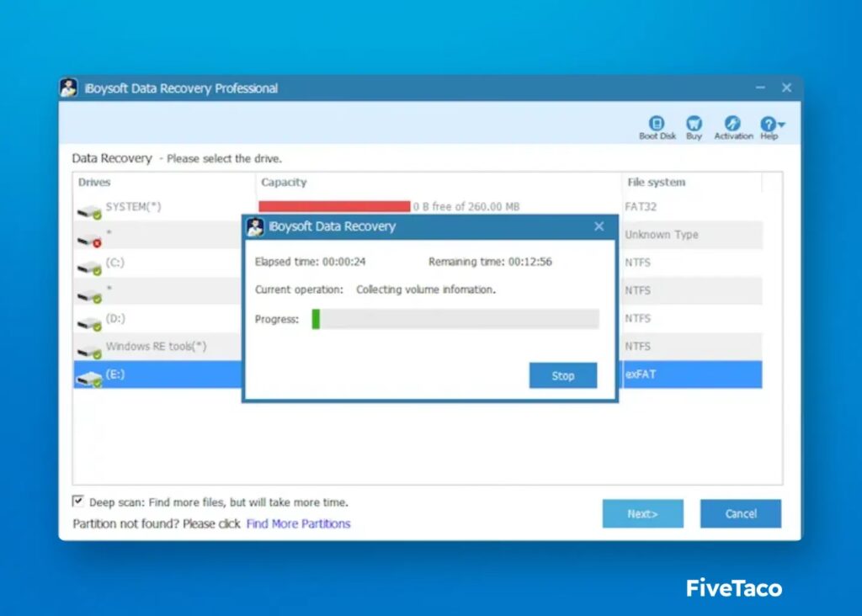Open the Find More Partitions link
Viewport: 862px width, 616px height.
click(298, 523)
